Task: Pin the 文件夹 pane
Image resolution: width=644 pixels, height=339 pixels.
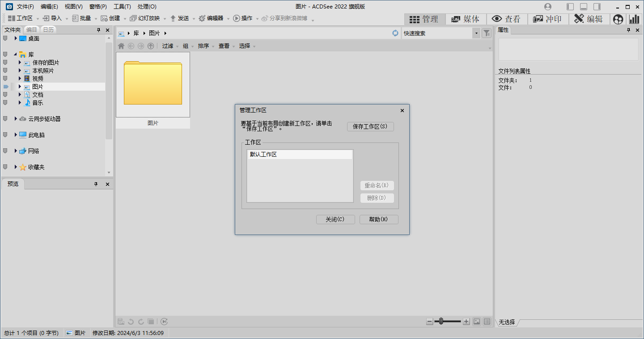Action: pyautogui.click(x=98, y=30)
